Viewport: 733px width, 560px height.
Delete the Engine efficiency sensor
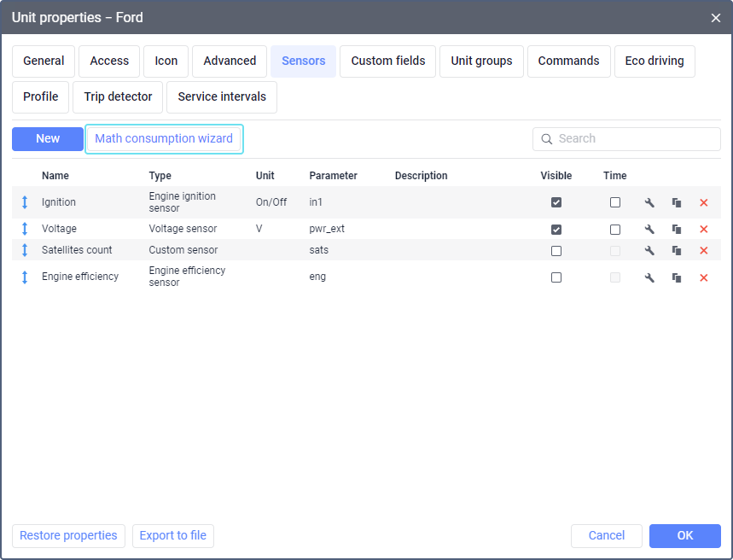pyautogui.click(x=704, y=277)
